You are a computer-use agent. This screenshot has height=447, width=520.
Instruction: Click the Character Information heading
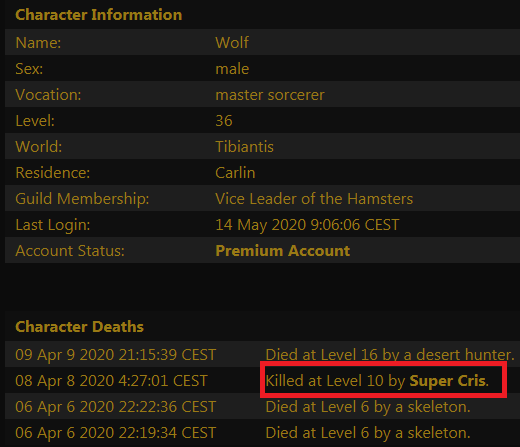[99, 15]
